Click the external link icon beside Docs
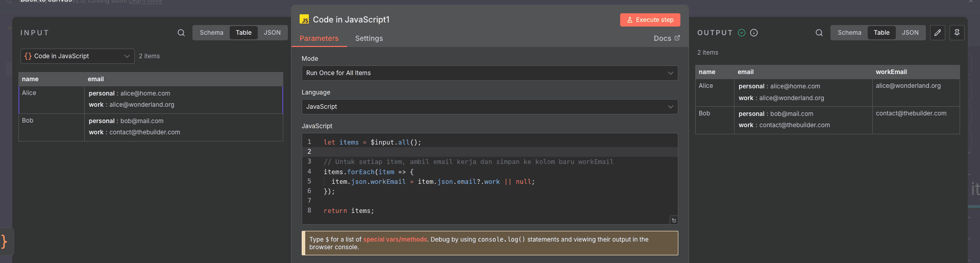The image size is (980, 263). [677, 38]
